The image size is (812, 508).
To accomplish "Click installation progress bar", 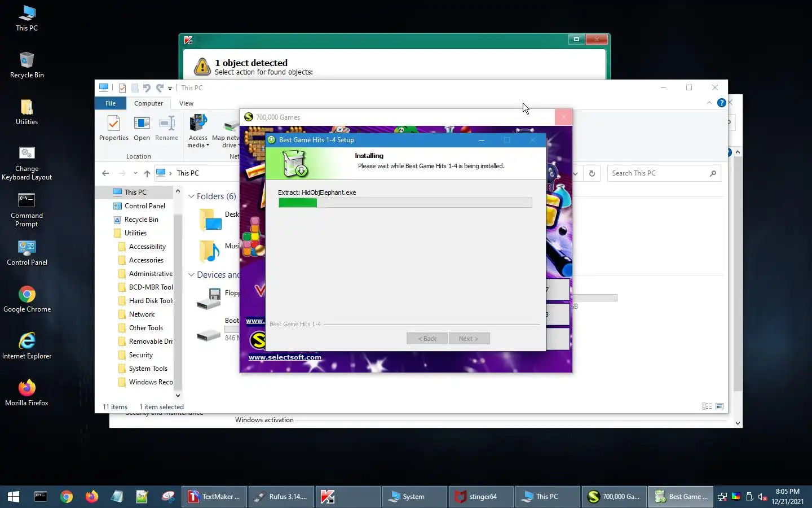I will point(405,203).
